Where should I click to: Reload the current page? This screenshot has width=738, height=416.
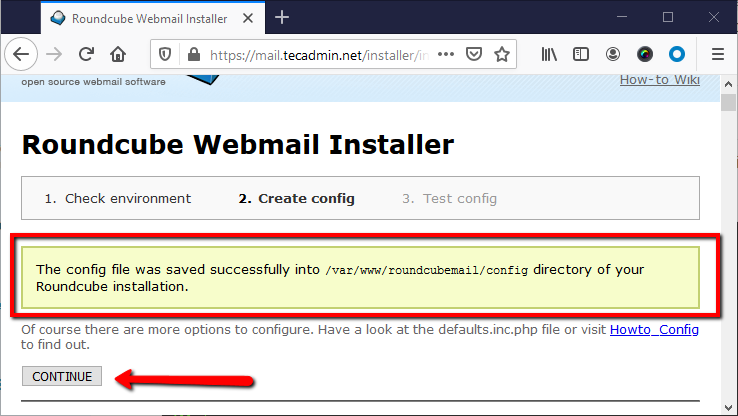[x=86, y=55]
